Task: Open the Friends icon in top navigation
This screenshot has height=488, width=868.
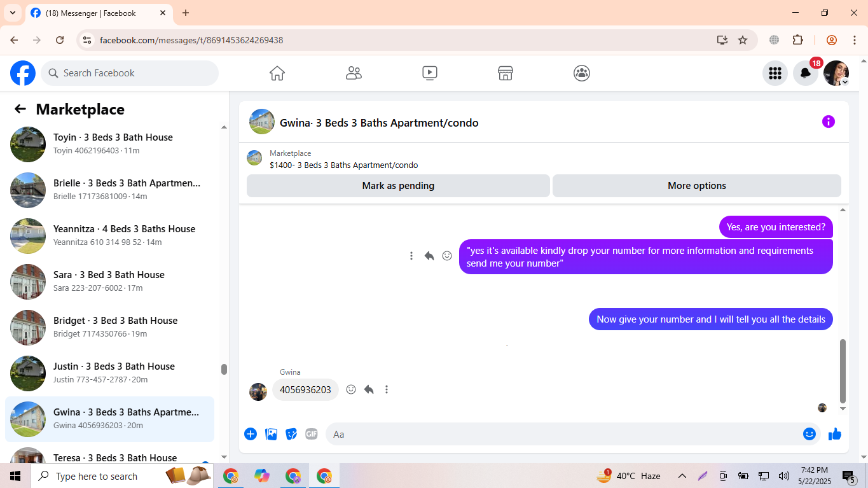Action: pos(354,73)
